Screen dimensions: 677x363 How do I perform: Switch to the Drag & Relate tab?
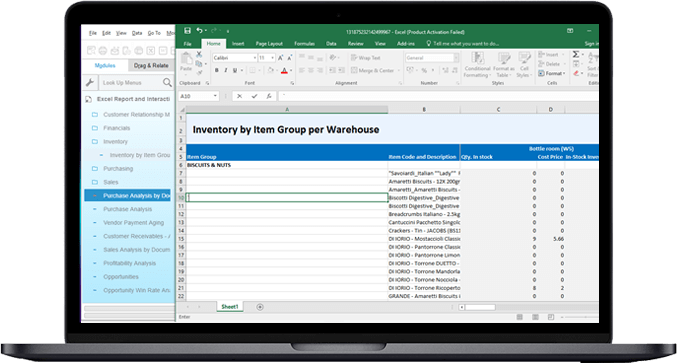click(x=151, y=66)
